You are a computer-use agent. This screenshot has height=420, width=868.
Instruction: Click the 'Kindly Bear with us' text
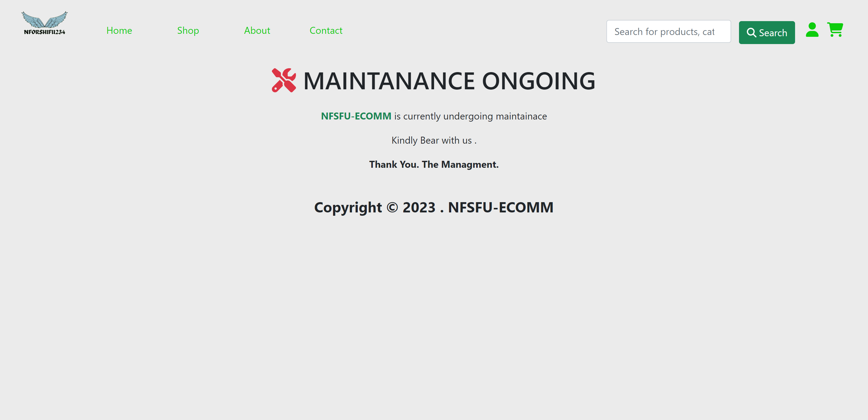tap(434, 140)
